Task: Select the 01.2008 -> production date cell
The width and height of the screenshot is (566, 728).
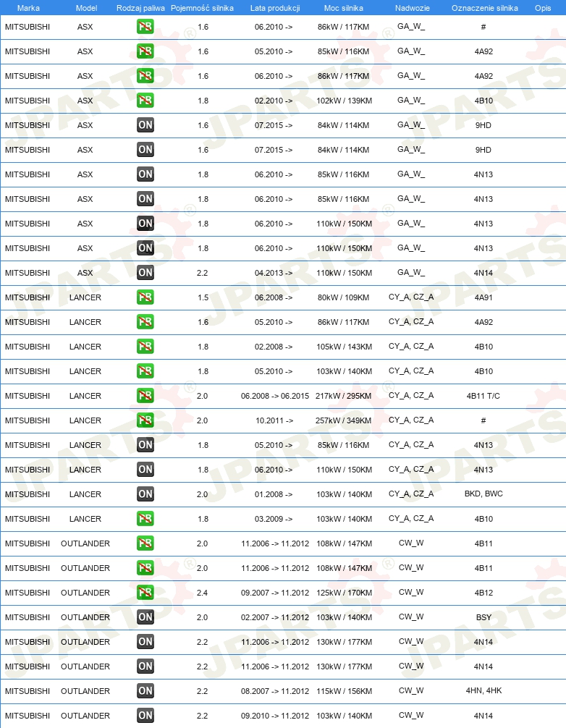Action: 274,494
